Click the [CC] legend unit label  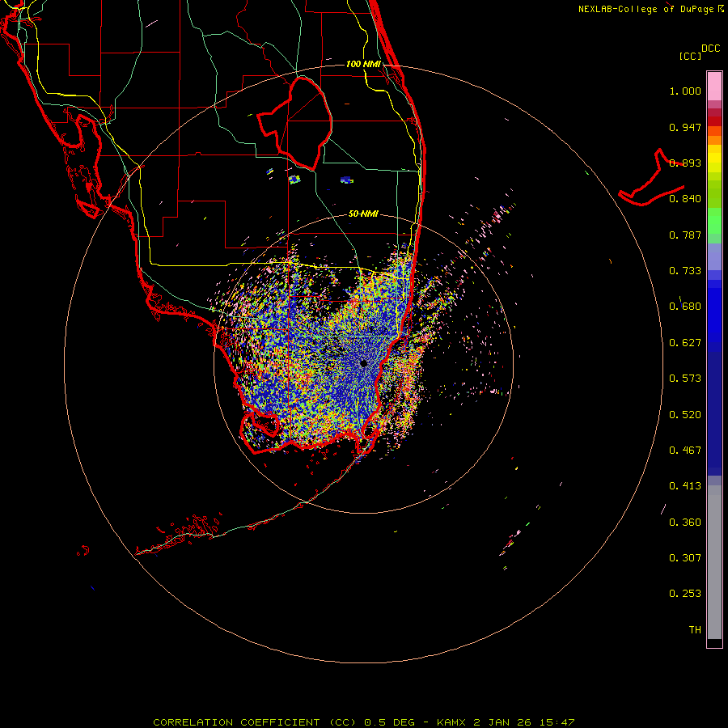[690, 56]
